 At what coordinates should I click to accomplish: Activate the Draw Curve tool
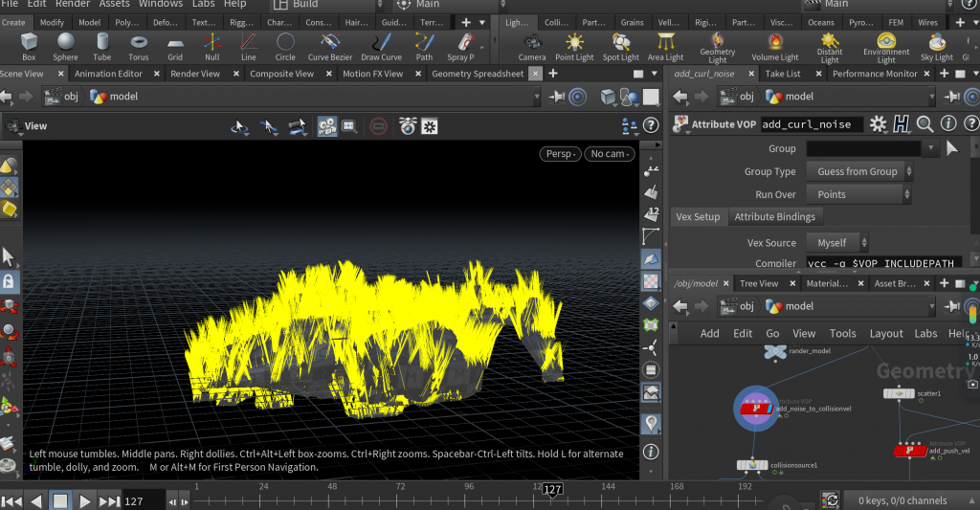pyautogui.click(x=381, y=47)
